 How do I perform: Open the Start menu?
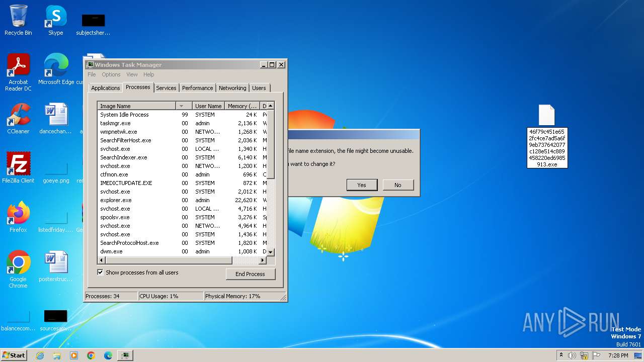tap(14, 355)
